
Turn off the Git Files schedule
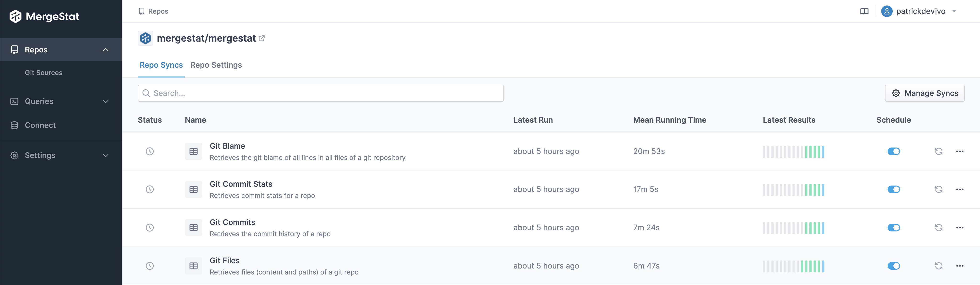(x=894, y=266)
